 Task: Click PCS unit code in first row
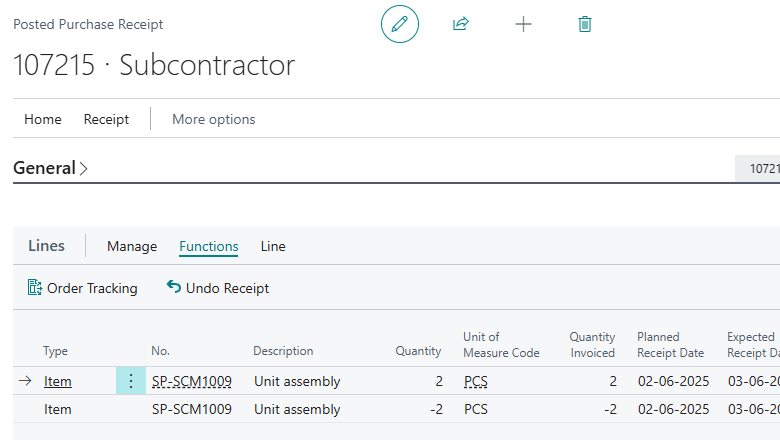477,381
